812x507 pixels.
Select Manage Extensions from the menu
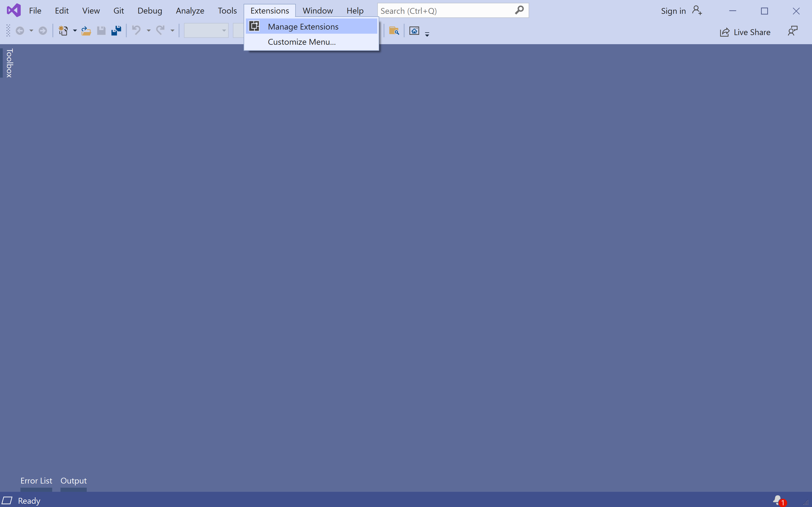(x=303, y=27)
